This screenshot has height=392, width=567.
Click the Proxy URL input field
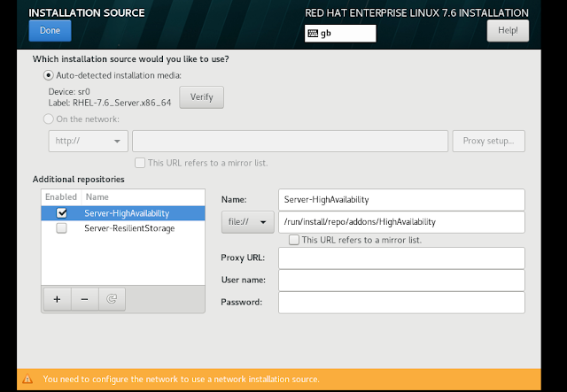401,258
